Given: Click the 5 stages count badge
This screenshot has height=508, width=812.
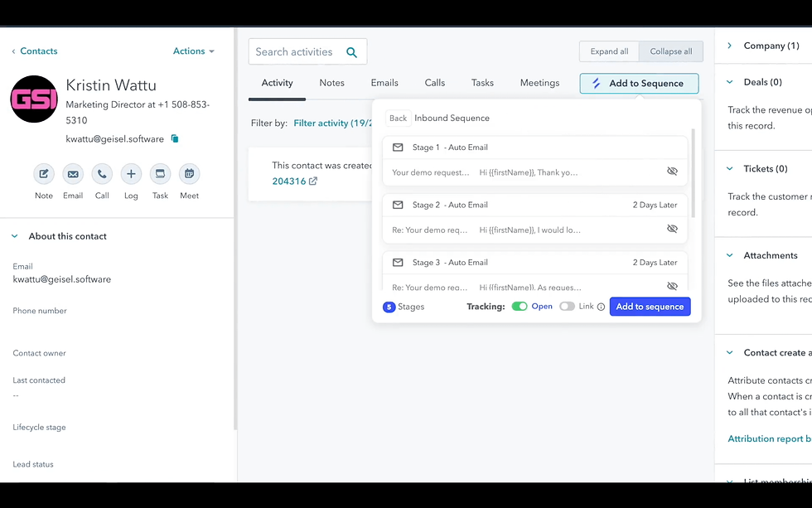Looking at the screenshot, I should pyautogui.click(x=389, y=307).
